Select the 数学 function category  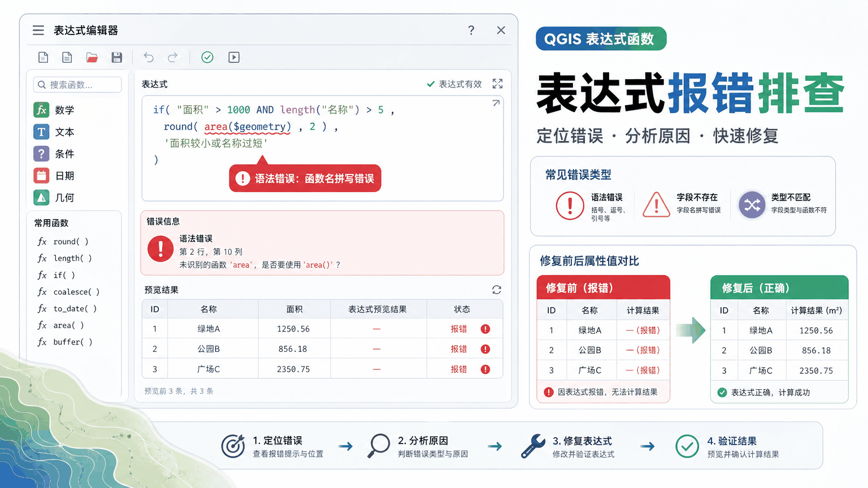pyautogui.click(x=65, y=110)
